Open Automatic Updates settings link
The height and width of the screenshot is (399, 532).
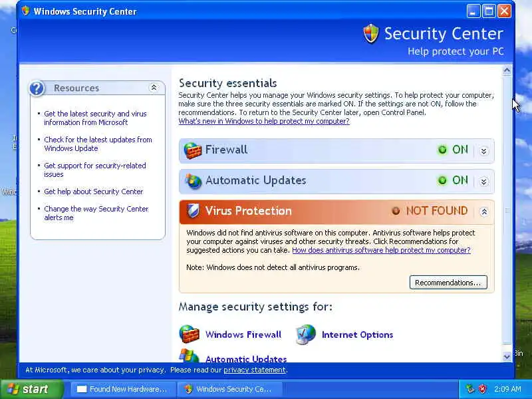(246, 358)
